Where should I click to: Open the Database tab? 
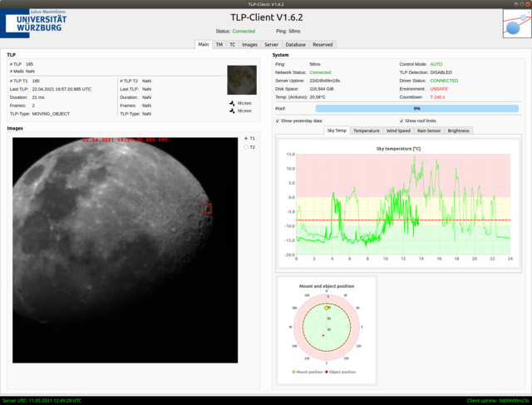pyautogui.click(x=295, y=45)
